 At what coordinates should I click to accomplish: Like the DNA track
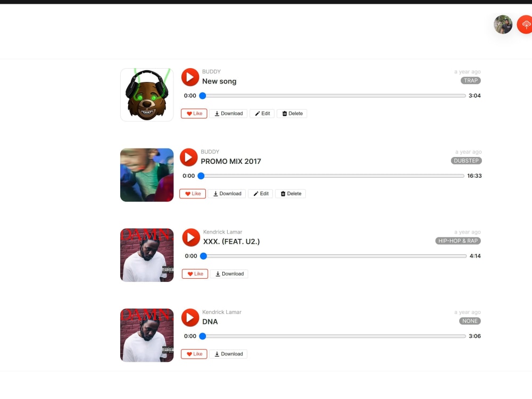click(194, 354)
